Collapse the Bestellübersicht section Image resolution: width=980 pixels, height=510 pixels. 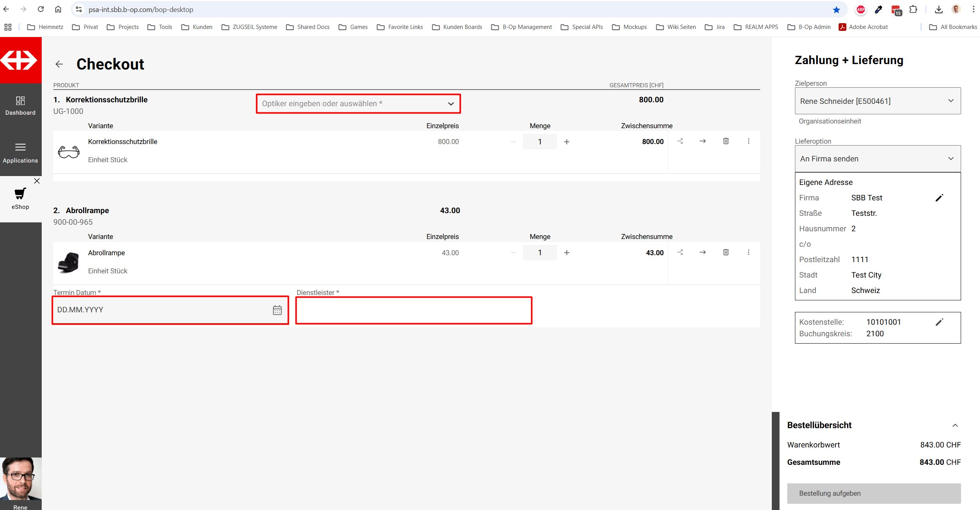click(955, 425)
